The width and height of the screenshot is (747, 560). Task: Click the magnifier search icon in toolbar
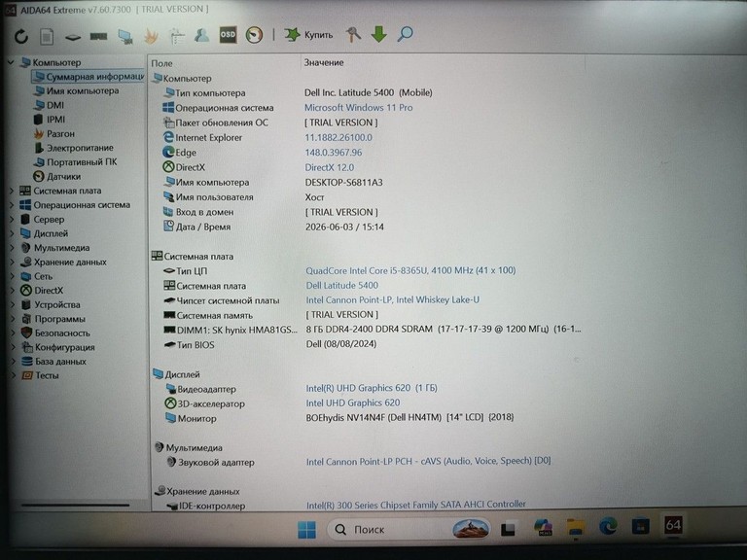pyautogui.click(x=405, y=34)
